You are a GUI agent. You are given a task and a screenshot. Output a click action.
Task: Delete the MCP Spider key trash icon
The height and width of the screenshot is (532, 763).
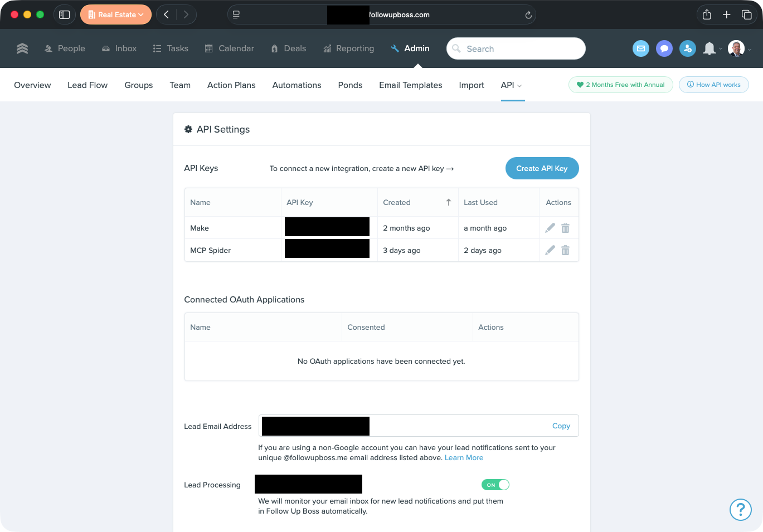[x=565, y=250]
